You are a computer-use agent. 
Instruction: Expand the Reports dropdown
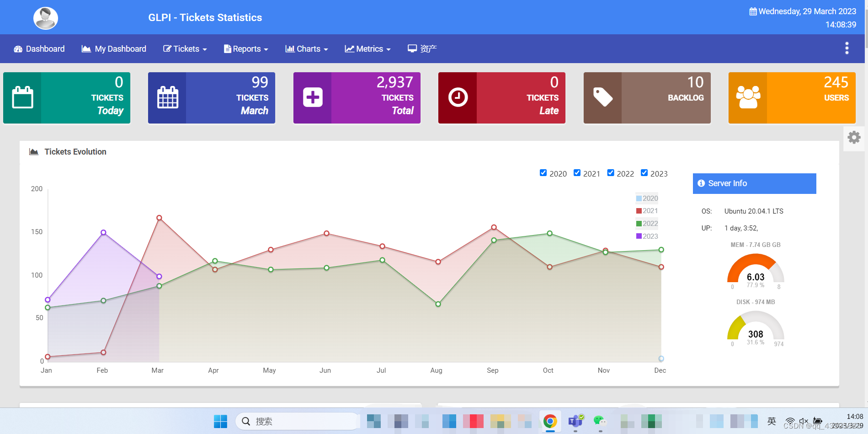(x=246, y=48)
